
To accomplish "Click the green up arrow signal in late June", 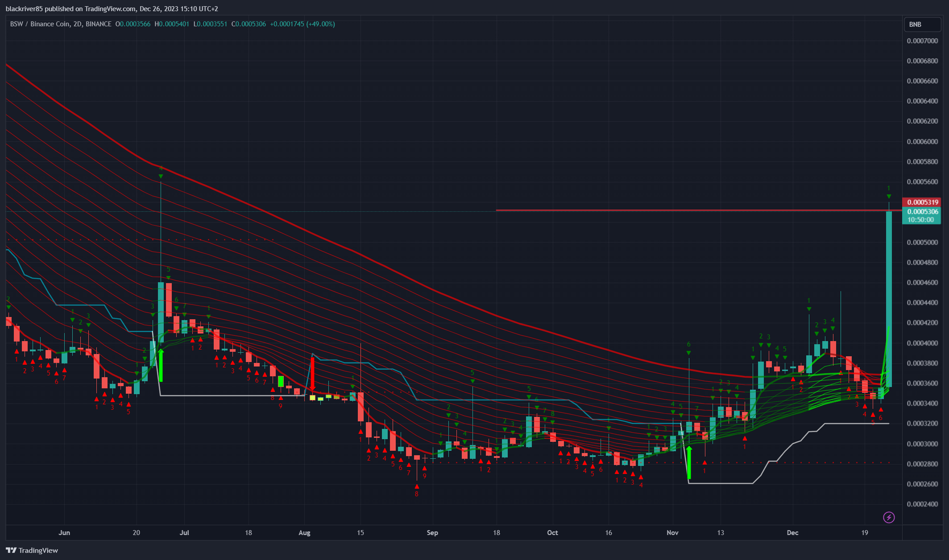I will point(161,366).
